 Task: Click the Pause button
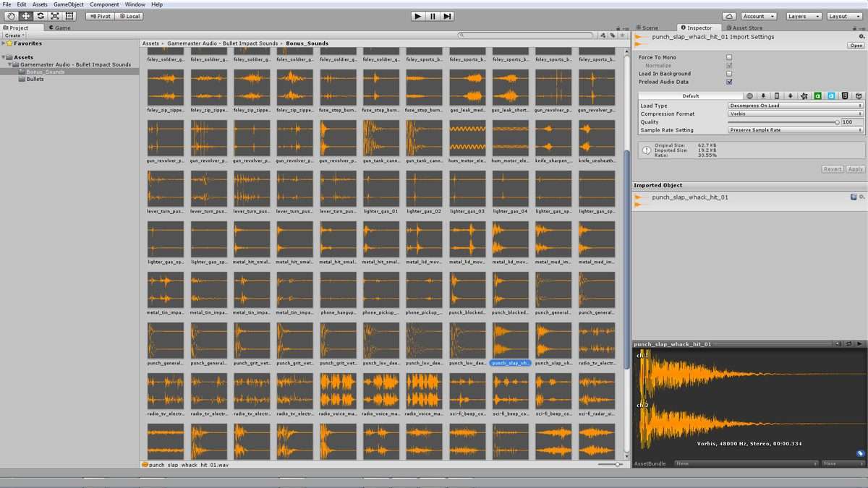433,16
